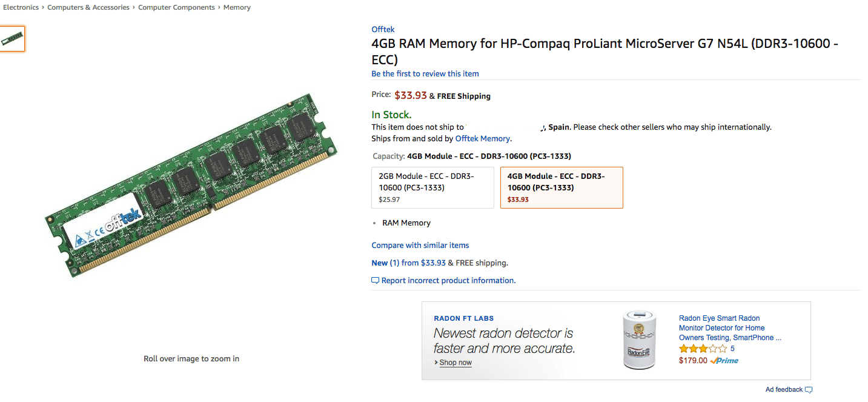868x402 pixels.
Task: Click the star rating of Radon Eye ad
Action: [x=703, y=349]
